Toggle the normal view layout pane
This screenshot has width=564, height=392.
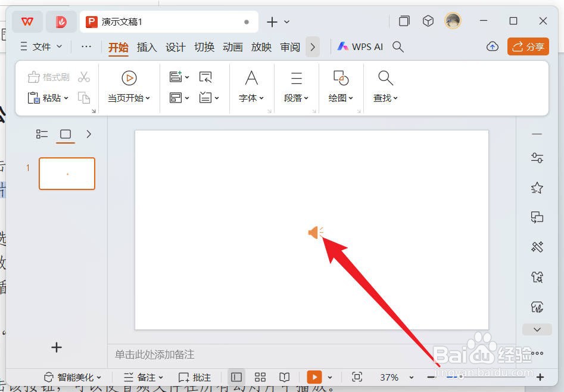click(236, 377)
